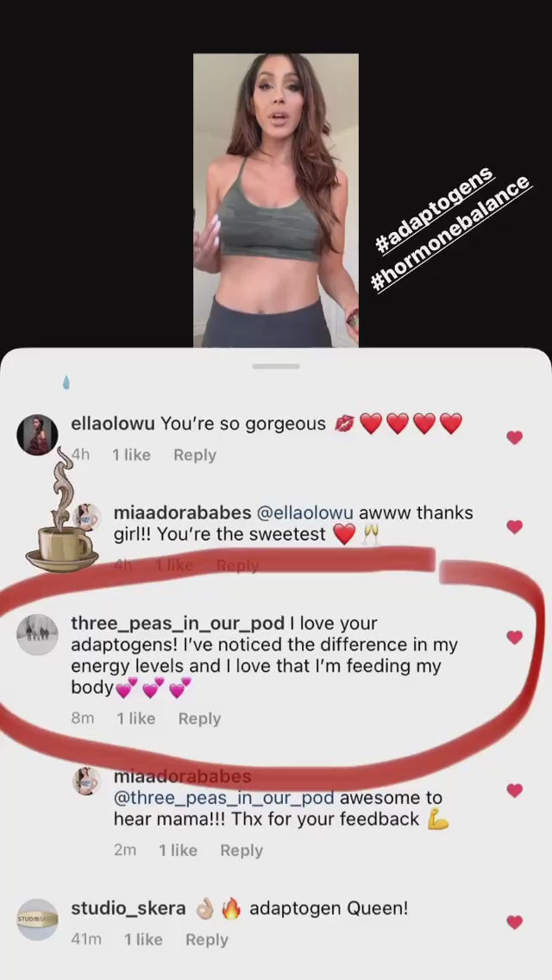Tap heart on miaadorababes 'awesome to hear mama' reply
Screen dimensions: 552x980
coord(514,790)
